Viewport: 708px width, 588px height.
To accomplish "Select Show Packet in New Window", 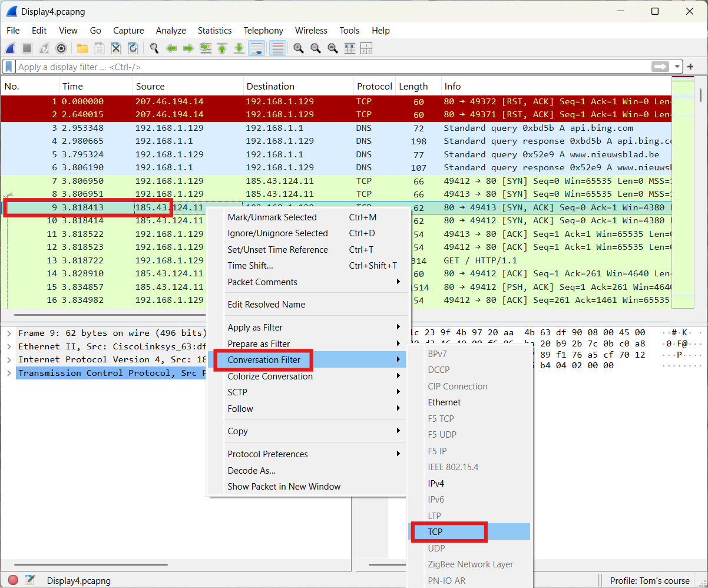I will (x=306, y=487).
